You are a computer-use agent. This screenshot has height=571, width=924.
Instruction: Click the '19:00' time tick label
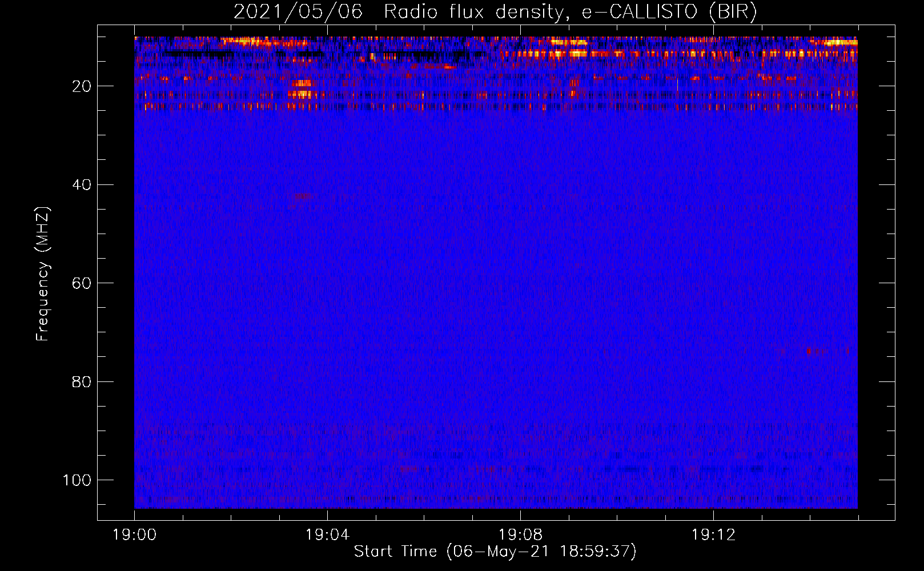pos(135,534)
